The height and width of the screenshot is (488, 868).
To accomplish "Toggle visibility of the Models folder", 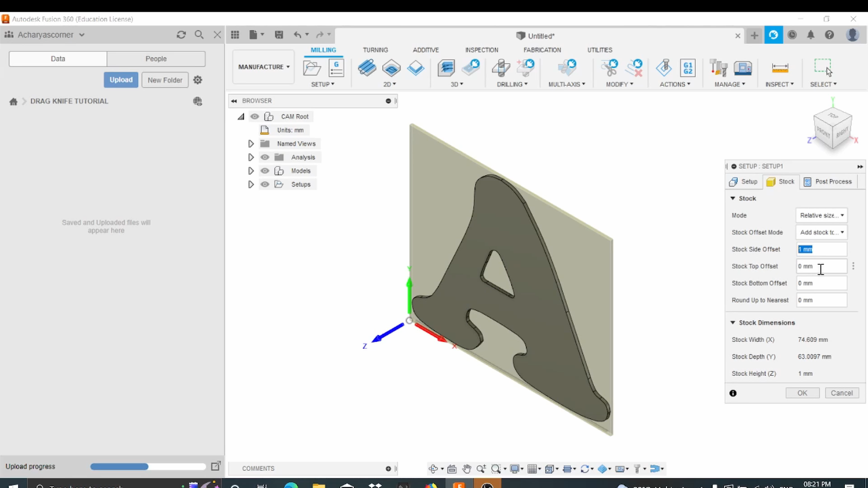I will [265, 170].
